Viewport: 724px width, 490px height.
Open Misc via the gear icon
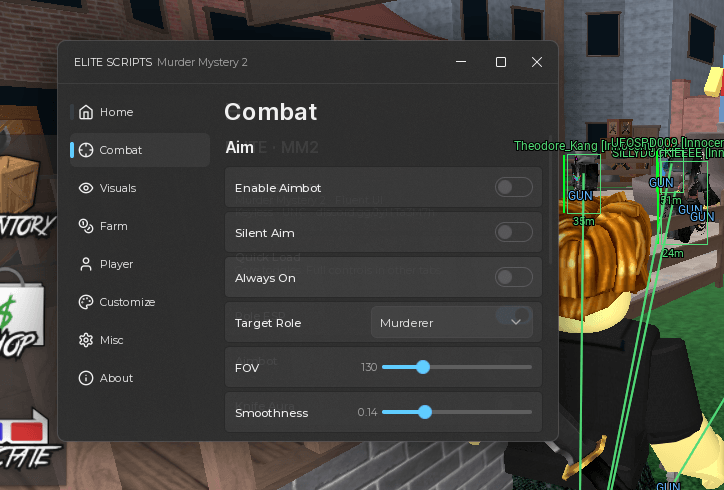[86, 340]
